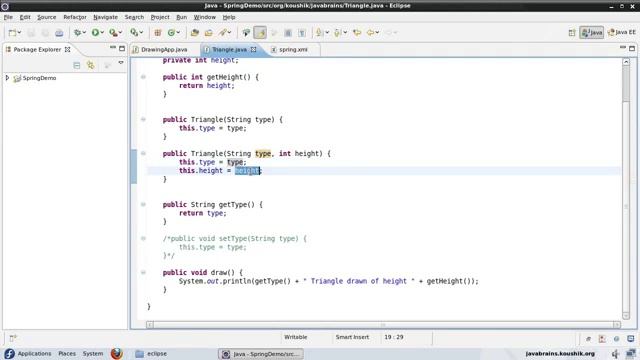640x360 pixels.
Task: Open Next Annotation dropdown arrow
Action: (327, 33)
